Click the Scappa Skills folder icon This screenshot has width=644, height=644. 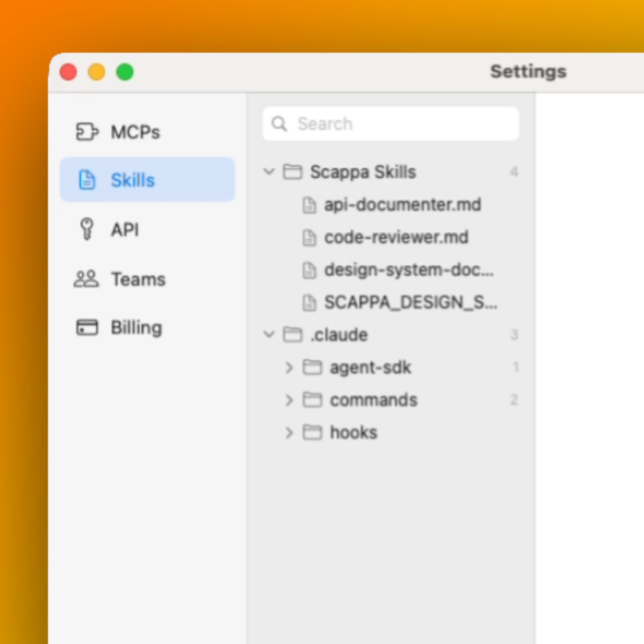point(292,172)
